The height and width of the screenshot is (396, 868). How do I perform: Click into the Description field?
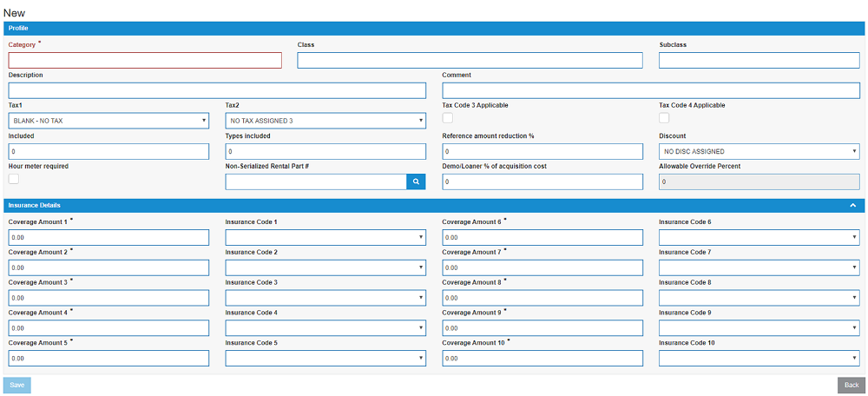[218, 91]
